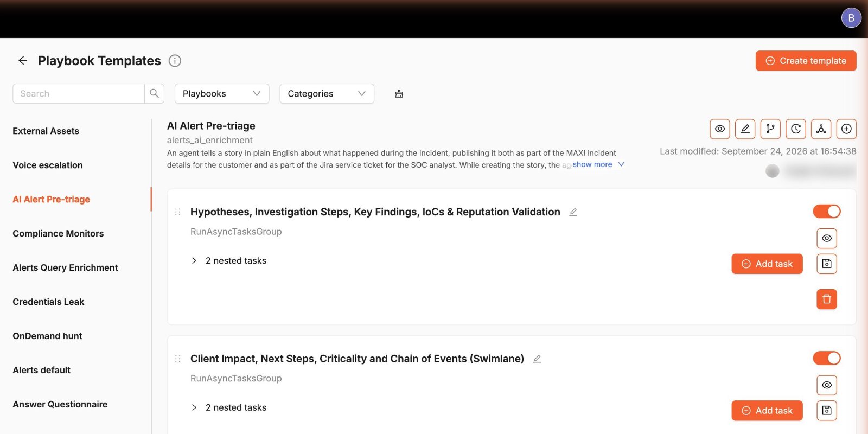Screen dimensions: 868x434
Task: Rename the Hypotheses task group with pencil
Action: click(573, 212)
